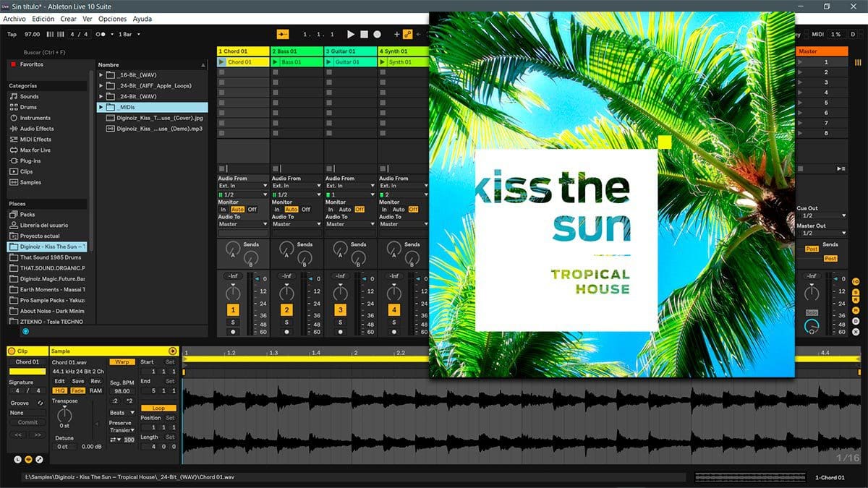868x488 pixels.
Task: Open the Sounds browser category
Action: pos(29,96)
